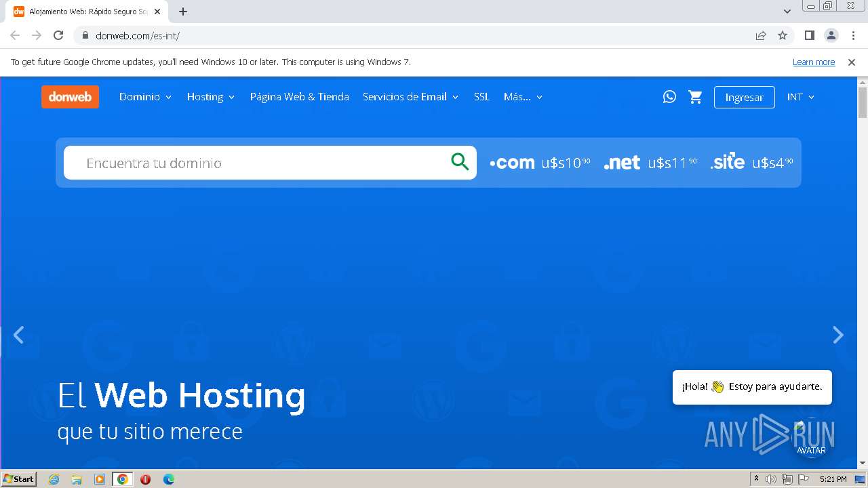Open Opera from taskbar
Viewport: 868px width, 488px height.
[x=145, y=479]
